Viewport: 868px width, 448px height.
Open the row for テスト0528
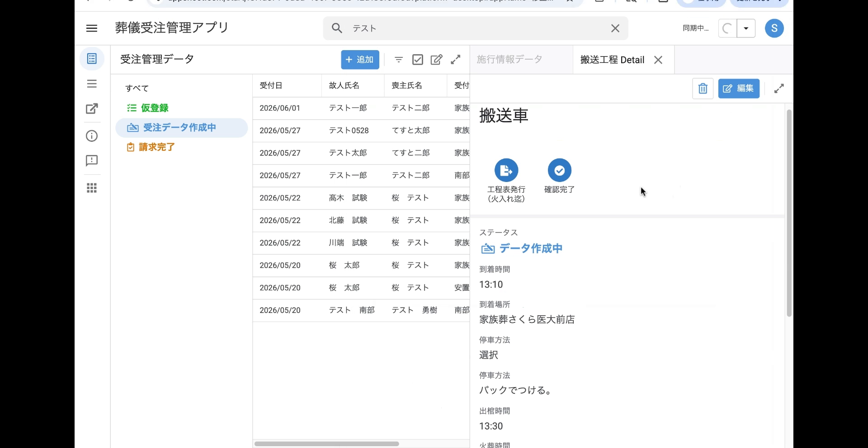click(361, 131)
